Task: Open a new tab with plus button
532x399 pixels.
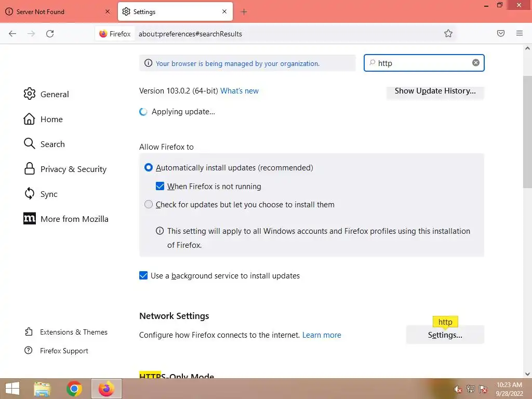Action: coord(244,12)
